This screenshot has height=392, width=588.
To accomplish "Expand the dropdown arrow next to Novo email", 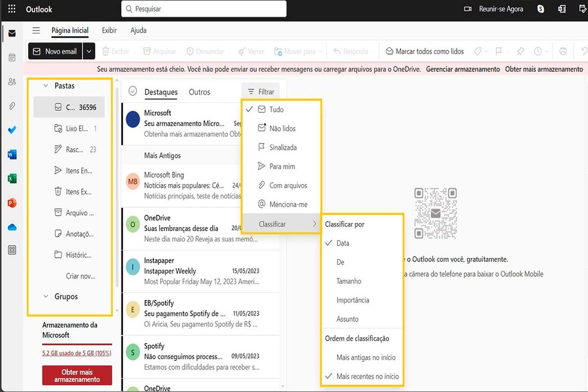I will (x=88, y=51).
